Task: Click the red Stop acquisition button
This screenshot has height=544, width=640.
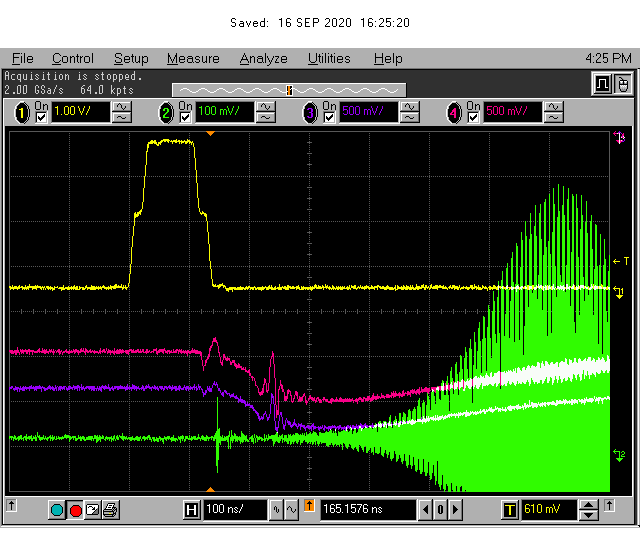Action: tap(76, 510)
